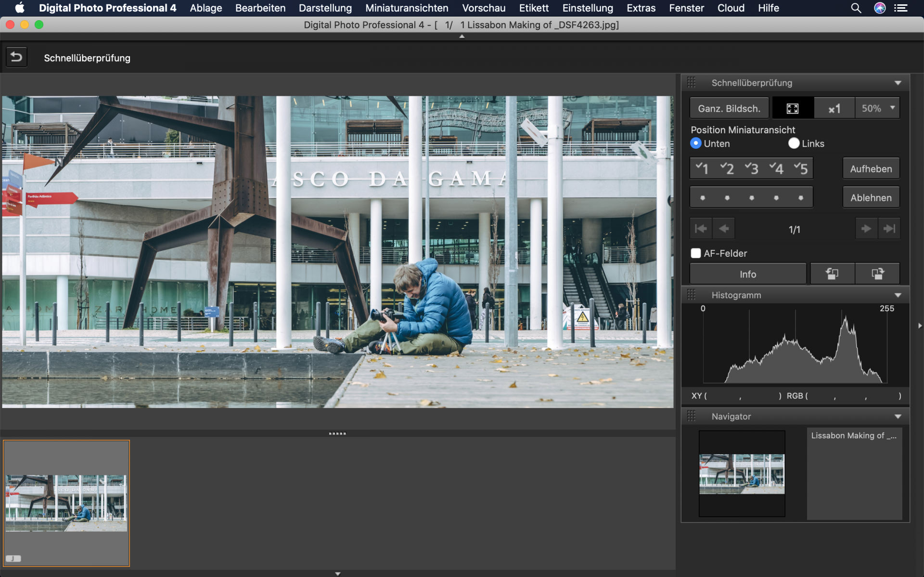Screen dimensions: 924x577
Task: Open the Extras menu
Action: (x=641, y=8)
